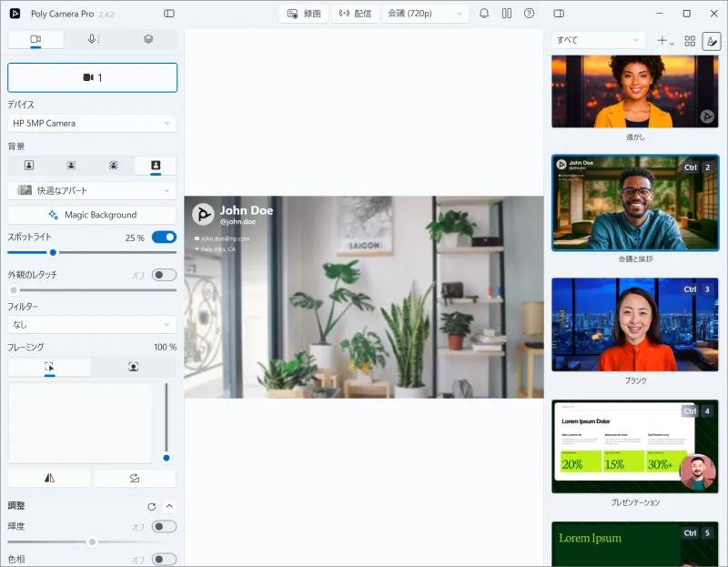Select the background removal sparkle option

coord(113,166)
